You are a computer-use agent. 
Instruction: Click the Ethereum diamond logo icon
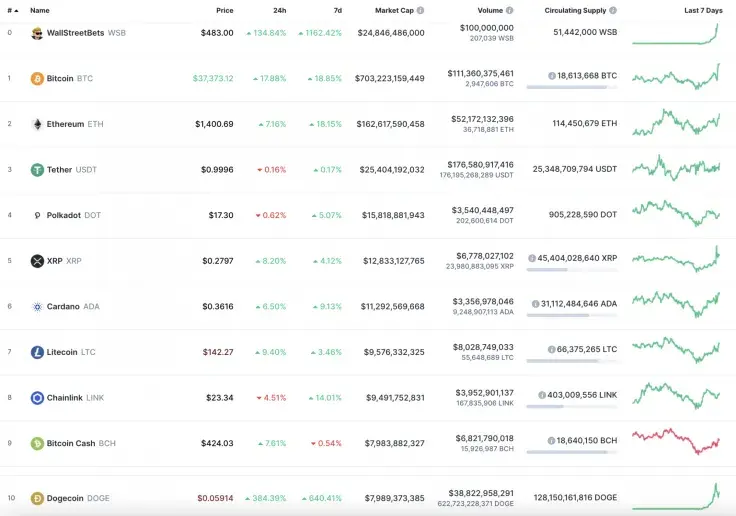click(37, 124)
